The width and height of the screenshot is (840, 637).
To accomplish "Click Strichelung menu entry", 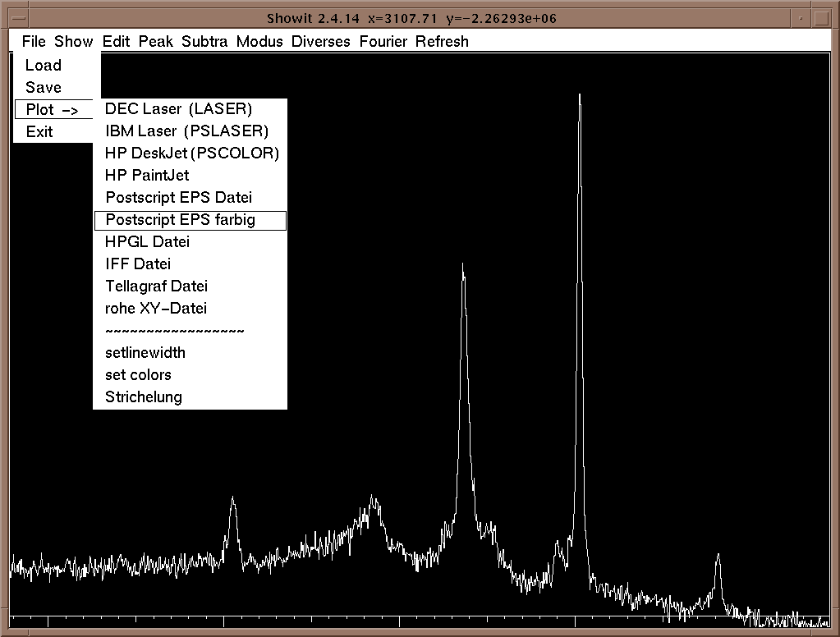I will coord(144,397).
